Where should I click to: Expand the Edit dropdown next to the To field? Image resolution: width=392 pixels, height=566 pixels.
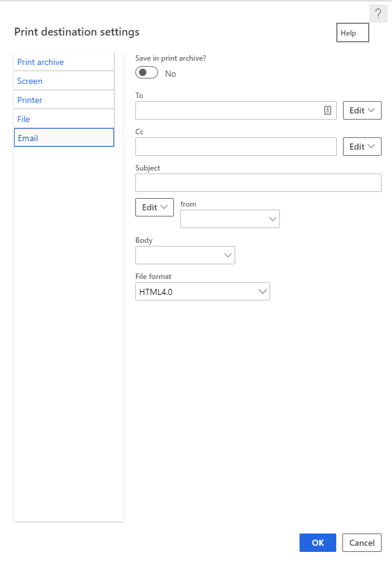(x=361, y=110)
